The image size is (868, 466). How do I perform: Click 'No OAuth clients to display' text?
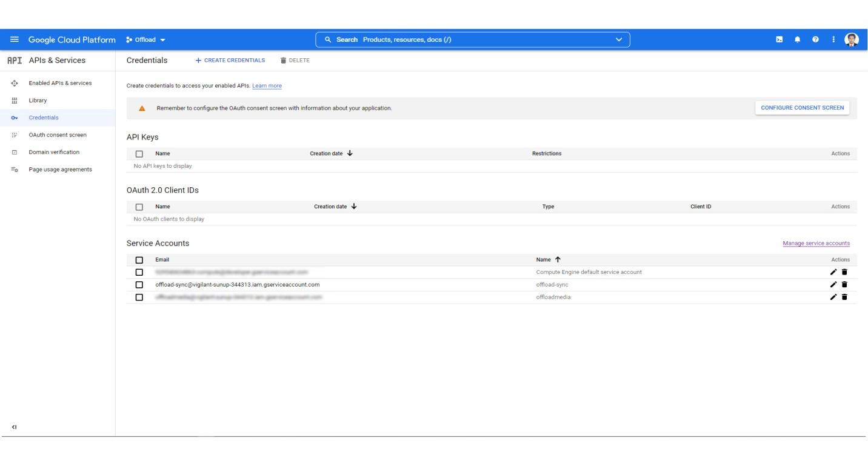pyautogui.click(x=169, y=219)
